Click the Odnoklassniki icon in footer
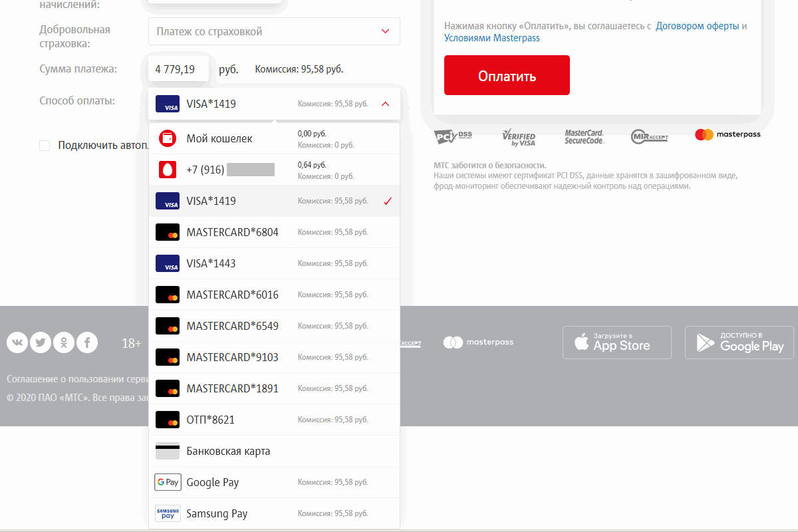Image resolution: width=798 pixels, height=532 pixels. click(x=64, y=342)
